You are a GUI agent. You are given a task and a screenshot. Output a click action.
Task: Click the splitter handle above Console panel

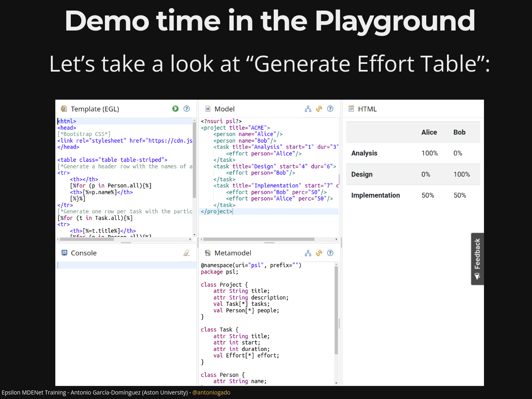click(126, 243)
